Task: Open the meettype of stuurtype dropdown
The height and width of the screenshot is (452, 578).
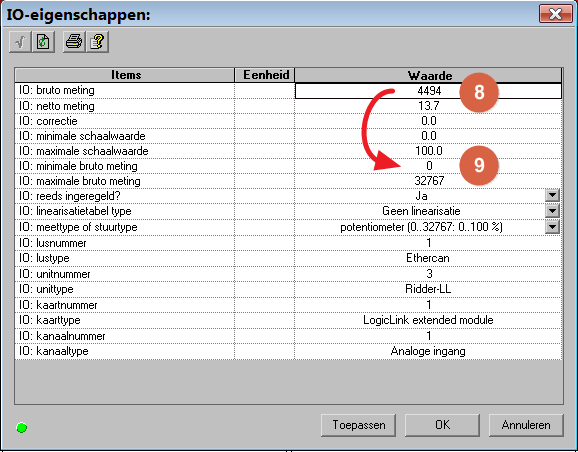Action: (x=552, y=227)
